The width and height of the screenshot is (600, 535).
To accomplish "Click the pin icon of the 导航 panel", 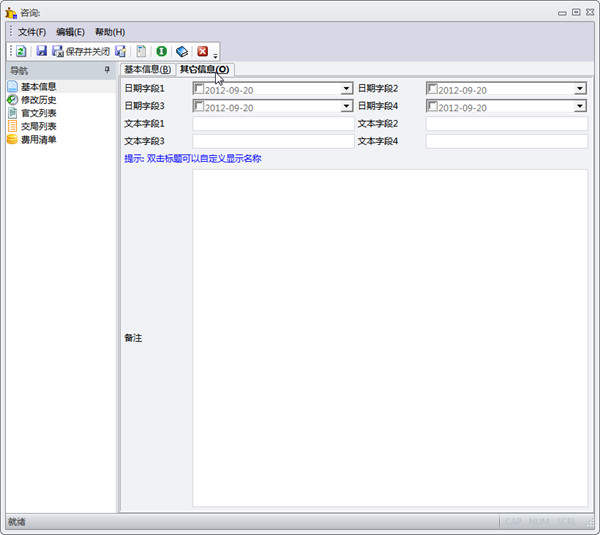I will pos(107,70).
